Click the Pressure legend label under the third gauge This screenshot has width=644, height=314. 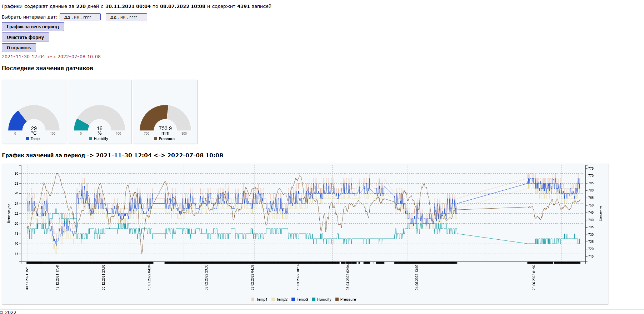point(166,139)
